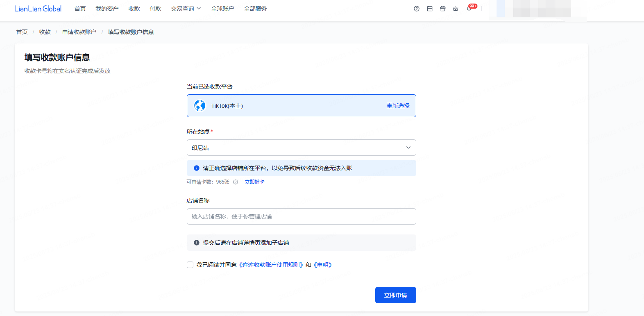This screenshot has width=644, height=316.
Task: Click the 所在站点 field label
Action: coord(198,132)
